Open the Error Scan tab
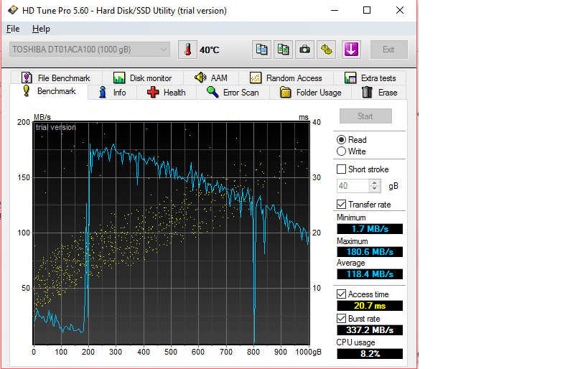The image size is (588, 369). (233, 93)
